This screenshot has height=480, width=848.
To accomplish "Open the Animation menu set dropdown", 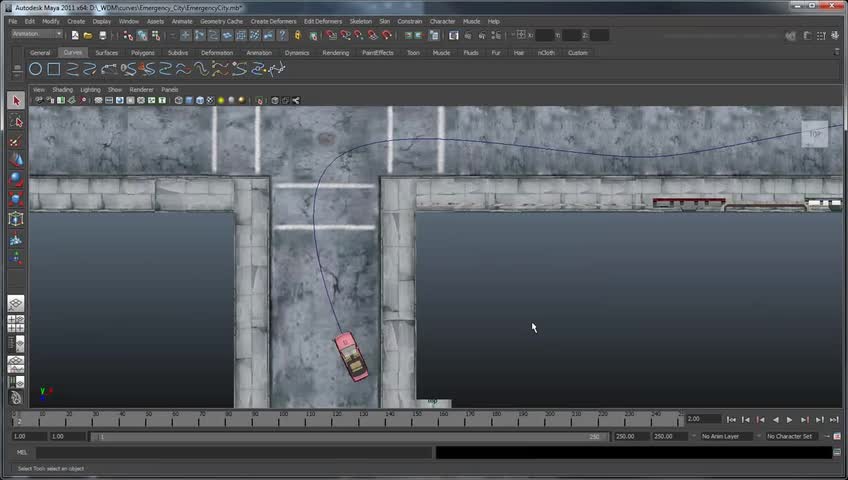I will tap(37, 34).
